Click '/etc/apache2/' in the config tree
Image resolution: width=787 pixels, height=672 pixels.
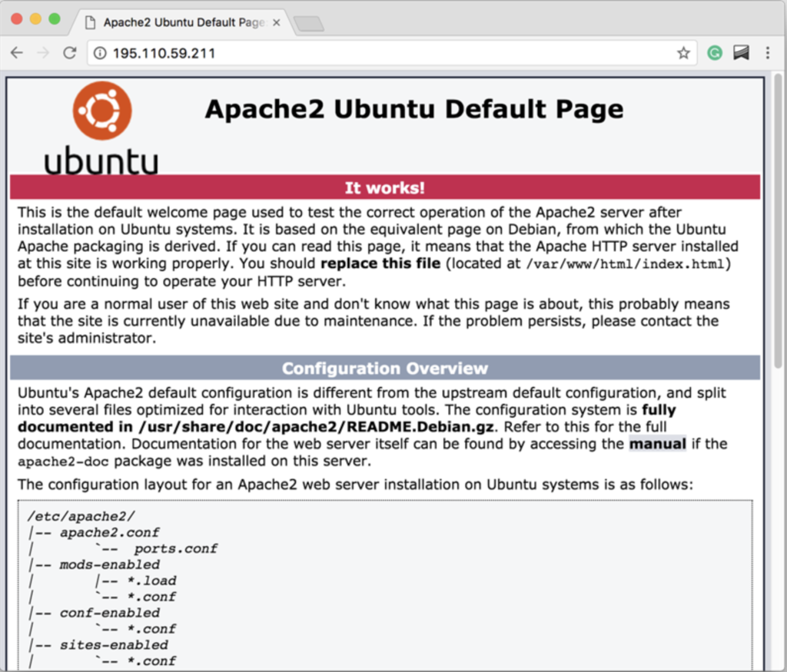[81, 516]
